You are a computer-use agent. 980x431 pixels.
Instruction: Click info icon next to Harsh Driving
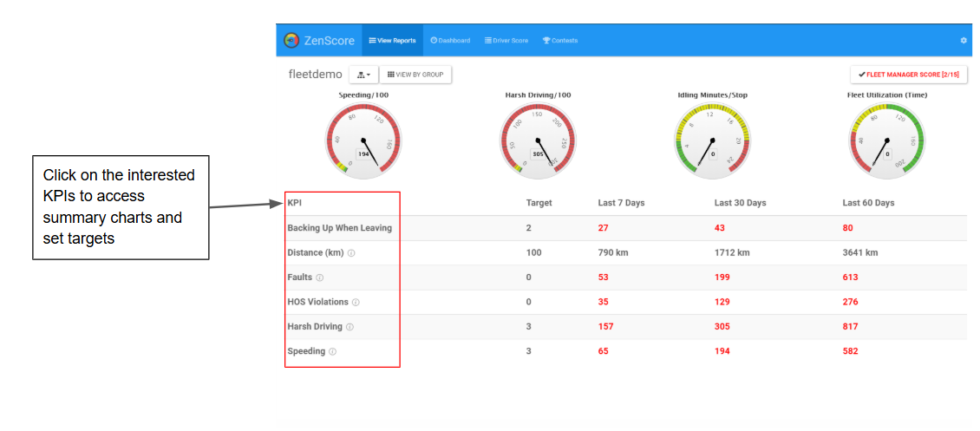coord(350,327)
